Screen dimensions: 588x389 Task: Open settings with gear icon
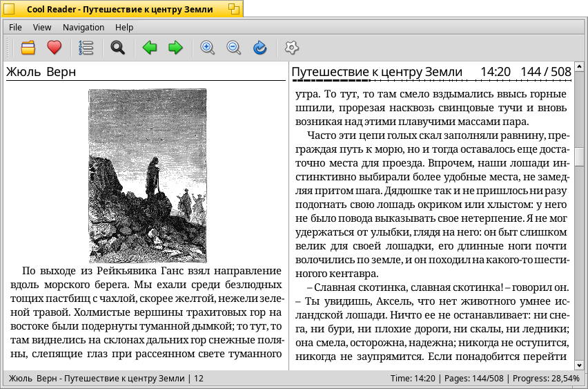pyautogui.click(x=292, y=48)
